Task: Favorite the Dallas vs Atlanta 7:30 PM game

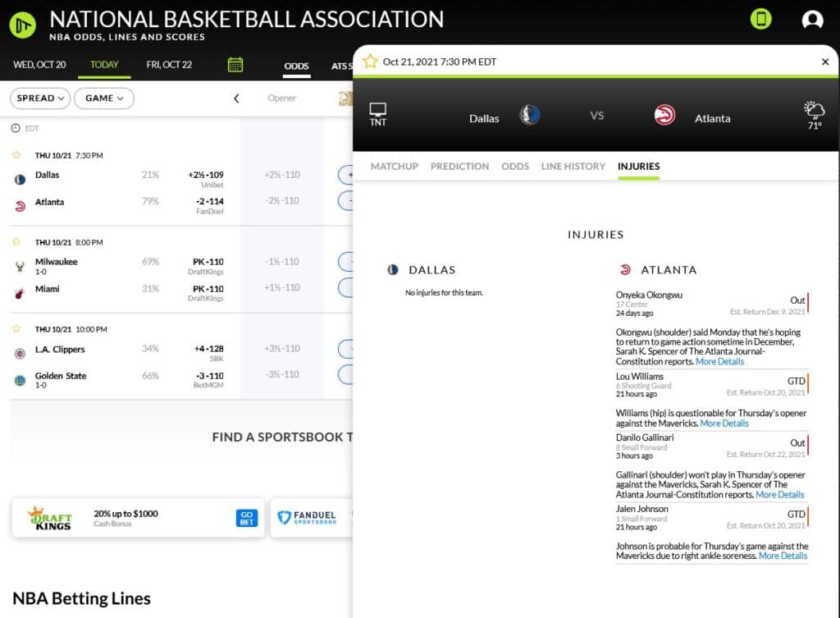Action: tap(16, 155)
